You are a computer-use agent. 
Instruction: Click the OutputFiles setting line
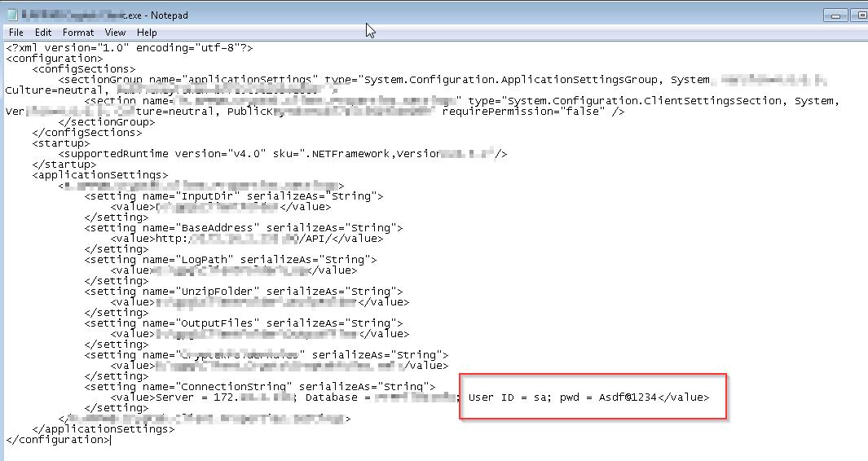[x=245, y=323]
